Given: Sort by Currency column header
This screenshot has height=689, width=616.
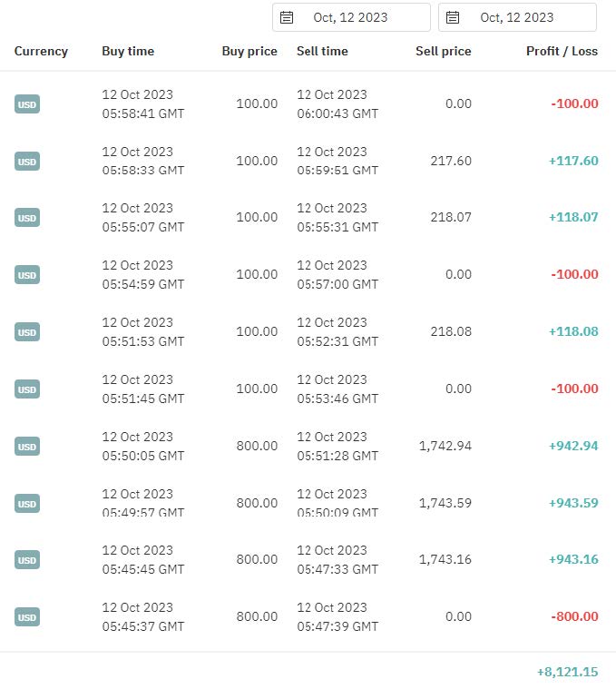Looking at the screenshot, I should pyautogui.click(x=41, y=52).
